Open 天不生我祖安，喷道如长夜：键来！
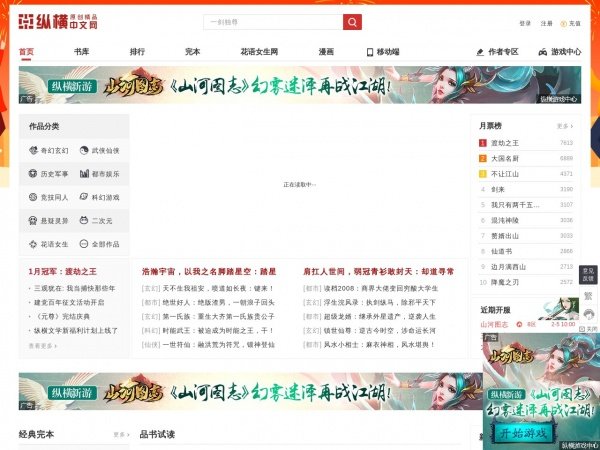This screenshot has height=450, width=600. 218,289
